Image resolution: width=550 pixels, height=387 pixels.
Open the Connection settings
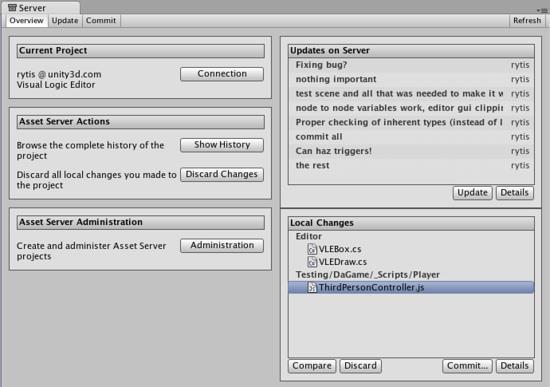[x=222, y=74]
